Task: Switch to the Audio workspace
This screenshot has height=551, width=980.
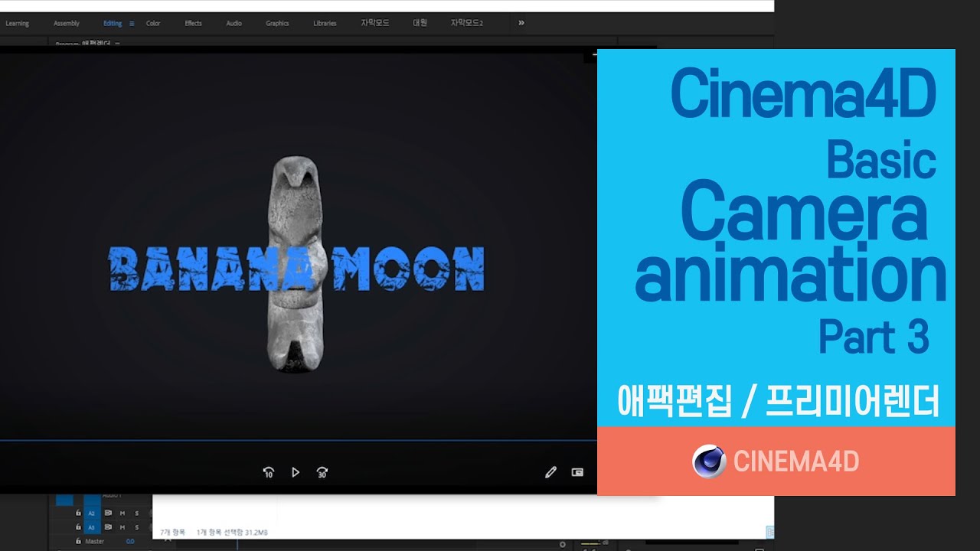Action: click(x=234, y=24)
